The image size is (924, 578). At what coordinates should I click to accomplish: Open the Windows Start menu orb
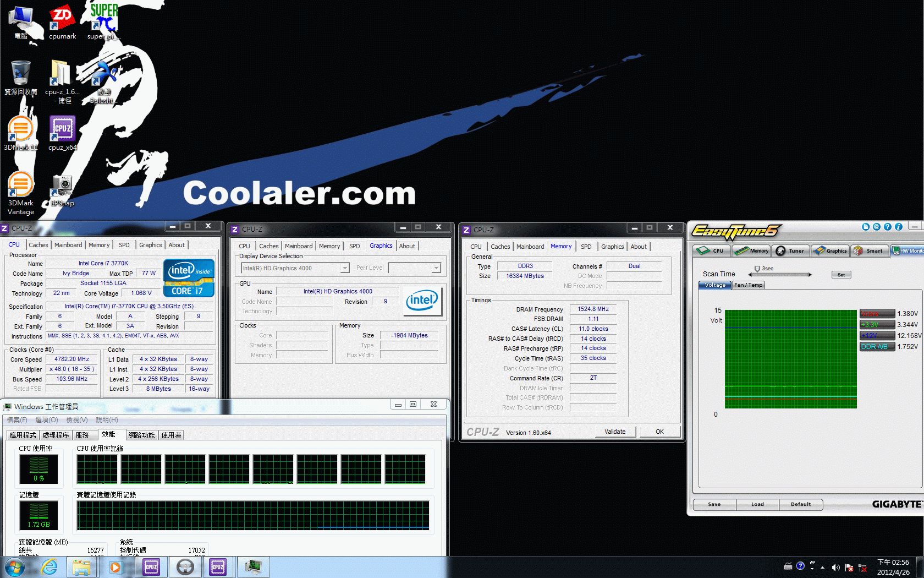pyautogui.click(x=14, y=567)
